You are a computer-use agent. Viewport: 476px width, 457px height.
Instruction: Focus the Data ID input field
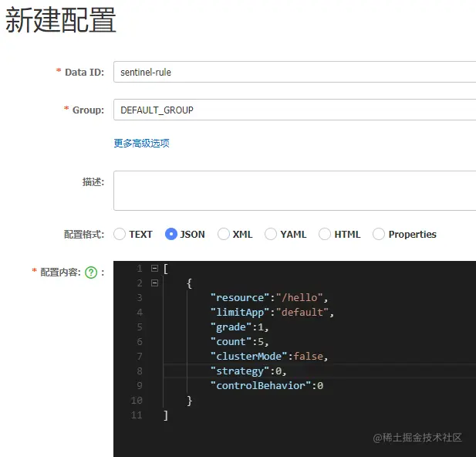[x=295, y=72]
